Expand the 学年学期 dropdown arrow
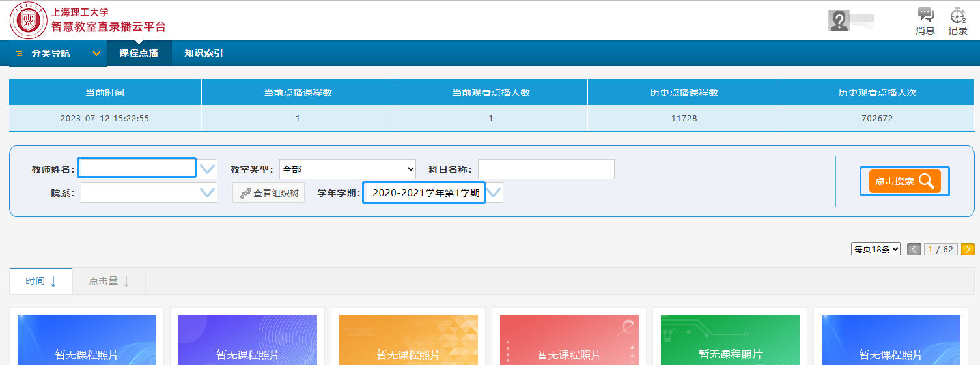Image resolution: width=980 pixels, height=365 pixels. pos(494,192)
